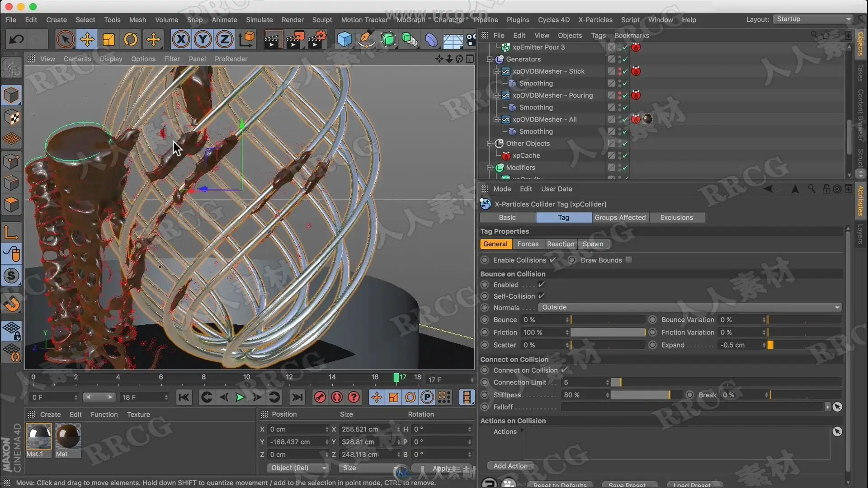Select the Scale tool icon
The width and height of the screenshot is (868, 488).
coord(109,40)
